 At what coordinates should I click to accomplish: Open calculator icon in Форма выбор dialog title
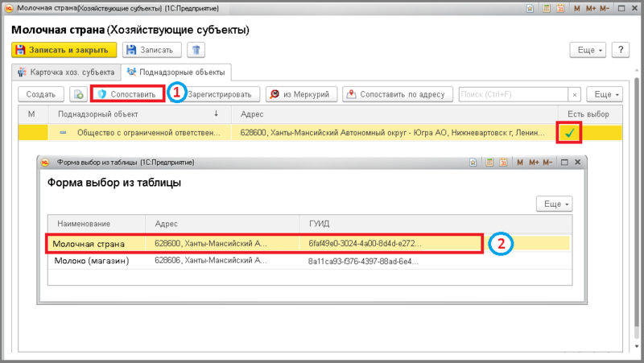pyautogui.click(x=489, y=163)
